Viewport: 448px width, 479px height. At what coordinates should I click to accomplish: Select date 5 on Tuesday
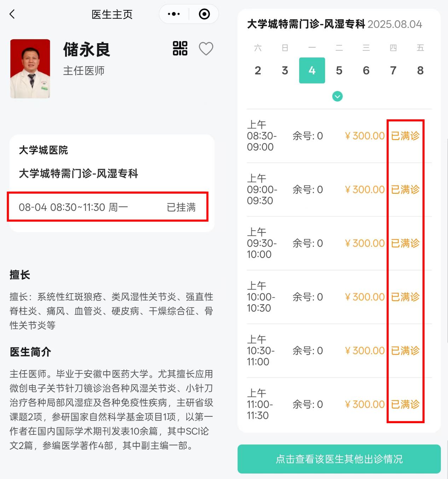339,70
